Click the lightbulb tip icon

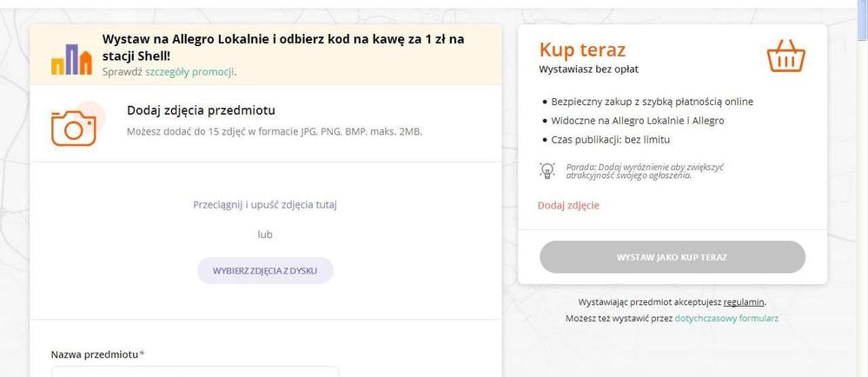click(x=547, y=170)
